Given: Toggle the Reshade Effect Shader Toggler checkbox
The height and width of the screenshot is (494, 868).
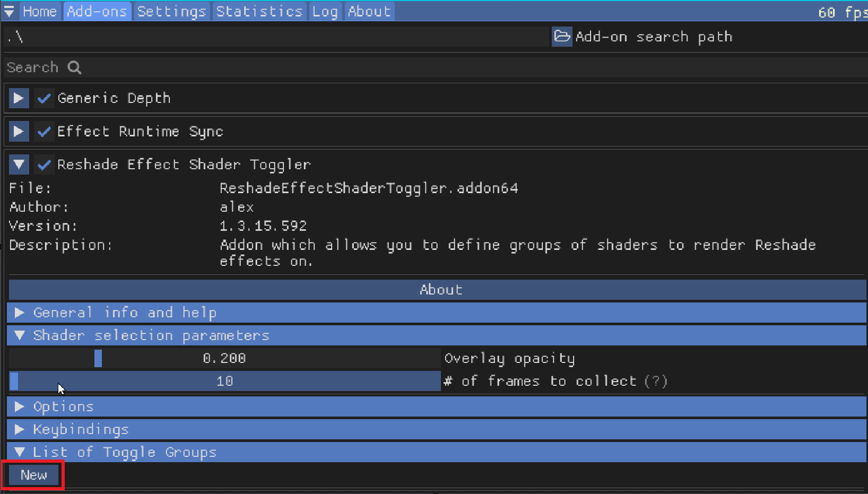Looking at the screenshot, I should [44, 164].
